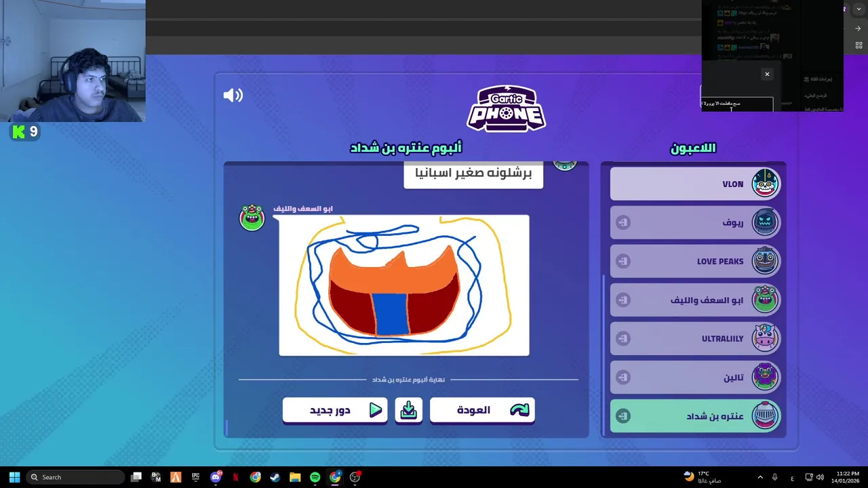
Task: Open Spotify from the taskbar
Action: (x=315, y=477)
